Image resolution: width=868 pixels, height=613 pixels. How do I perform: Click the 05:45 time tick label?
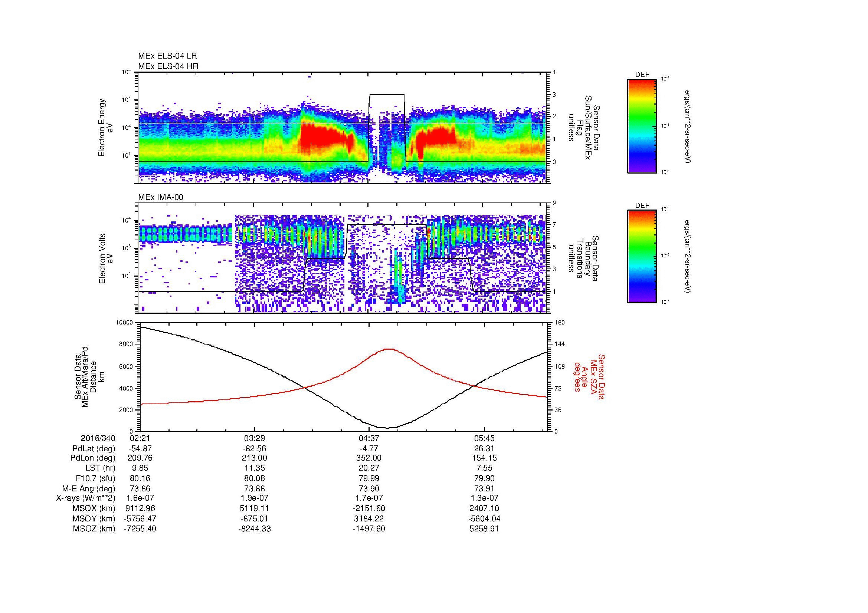click(x=484, y=438)
